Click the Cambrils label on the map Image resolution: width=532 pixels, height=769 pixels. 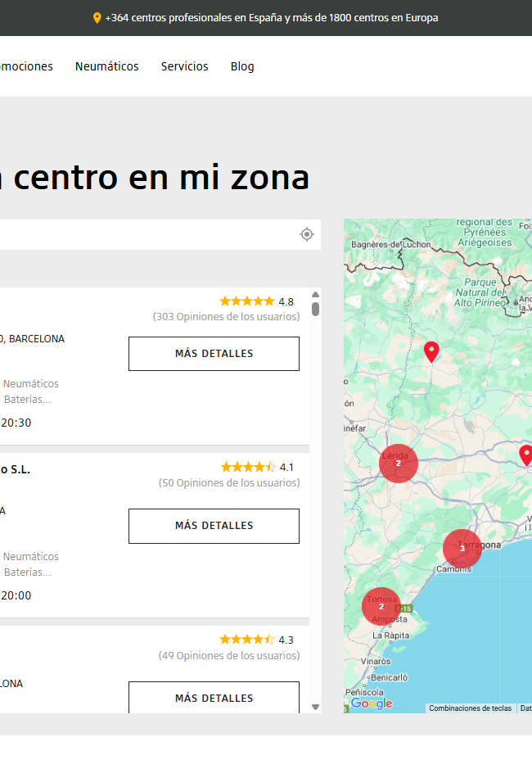pos(454,569)
